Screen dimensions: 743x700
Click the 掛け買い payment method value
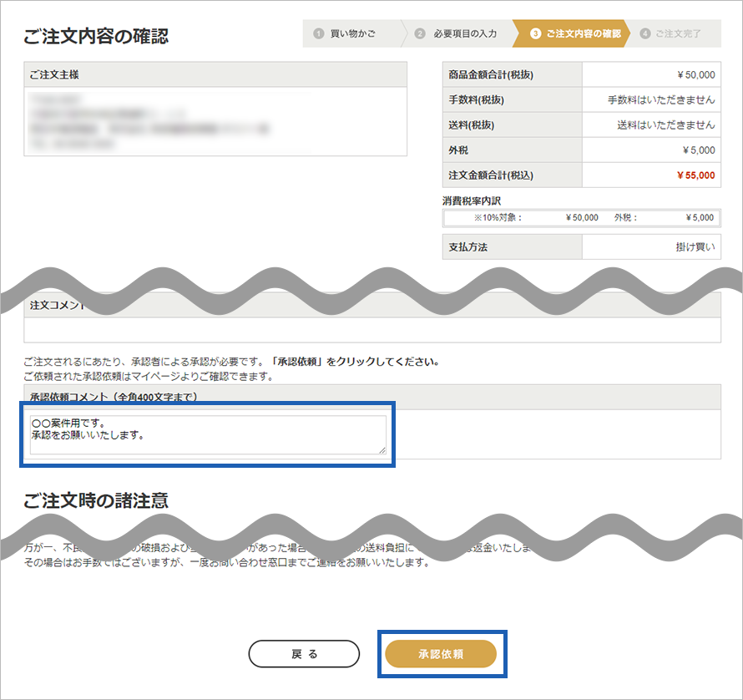[695, 247]
